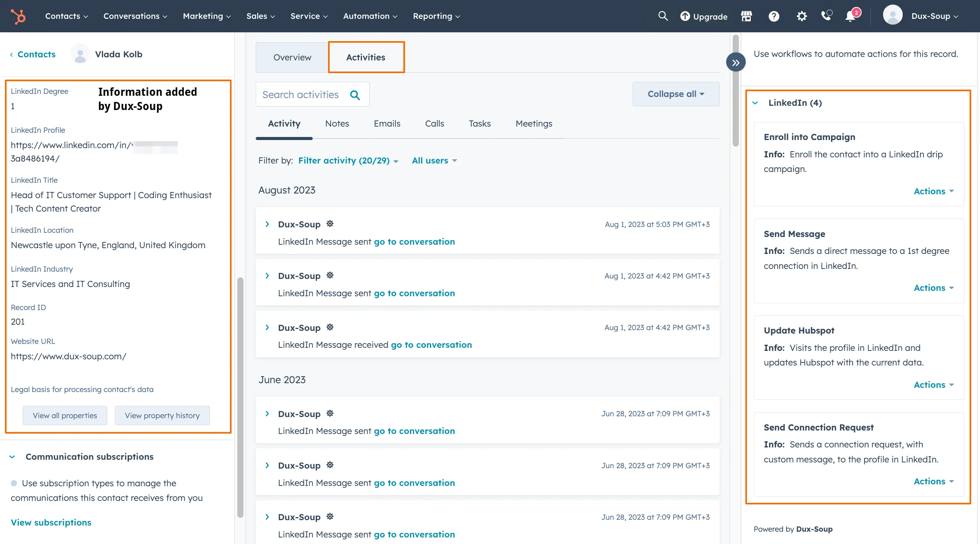Open the View subscriptions link
The height and width of the screenshot is (544, 980).
51,522
